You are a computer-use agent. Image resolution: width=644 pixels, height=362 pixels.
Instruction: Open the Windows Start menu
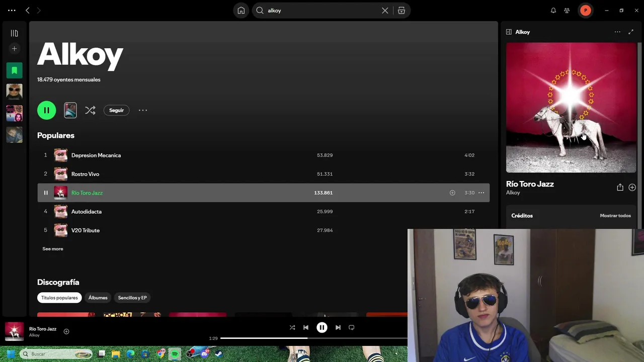coord(10,354)
